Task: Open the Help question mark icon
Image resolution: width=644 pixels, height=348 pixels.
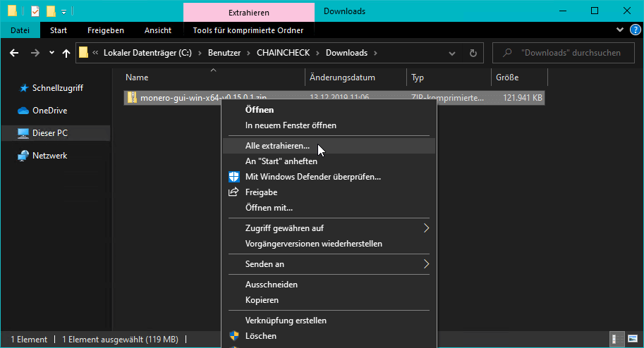Action: 635,30
